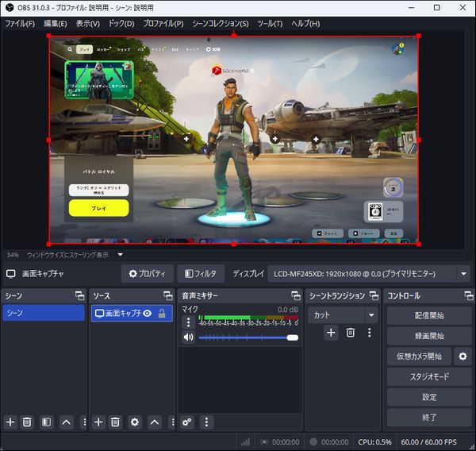Click the 0.0 dB マイク level value
The width and height of the screenshot is (476, 451).
click(x=288, y=310)
